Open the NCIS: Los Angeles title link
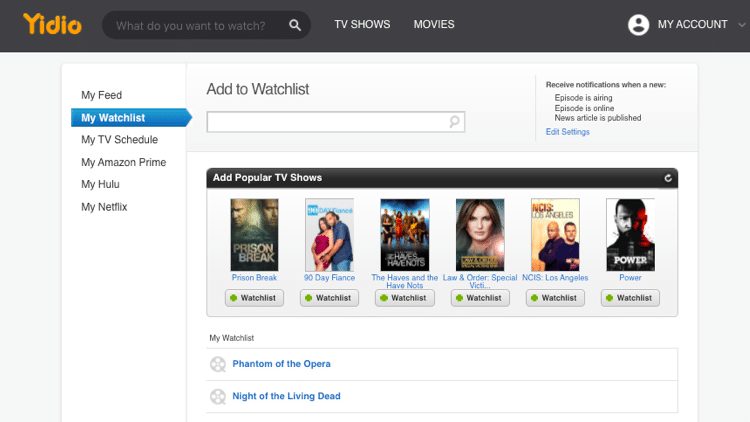Screen dimensions: 750x422 (x=555, y=278)
